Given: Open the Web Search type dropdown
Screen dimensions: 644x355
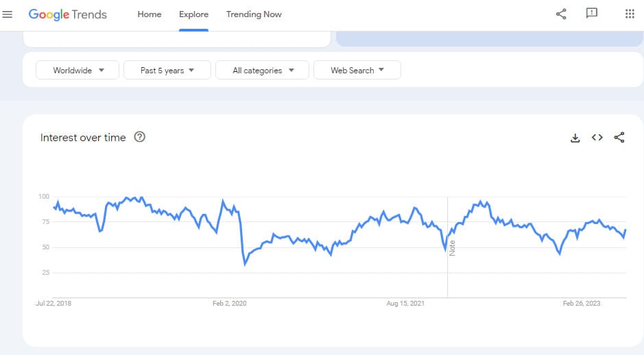Looking at the screenshot, I should tap(357, 70).
